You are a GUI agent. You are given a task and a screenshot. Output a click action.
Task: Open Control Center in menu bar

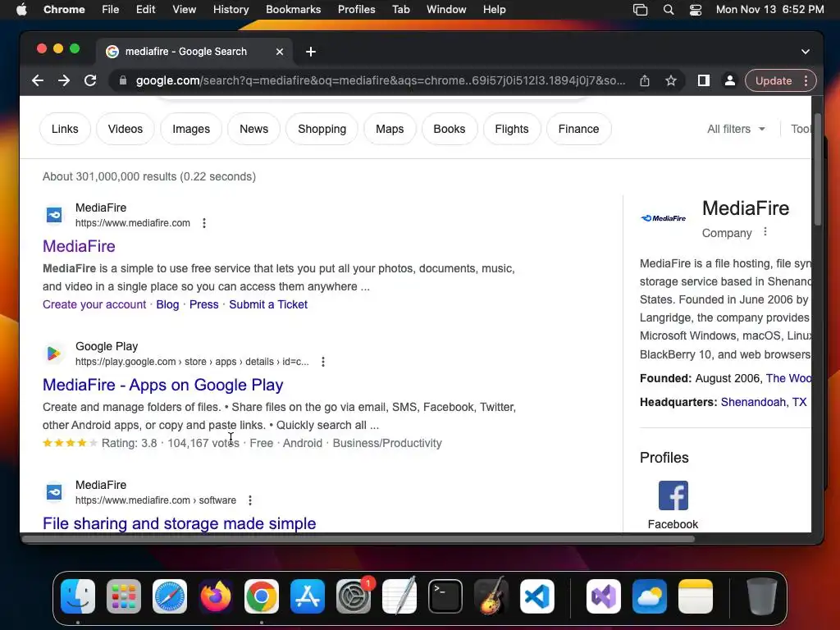(x=696, y=10)
